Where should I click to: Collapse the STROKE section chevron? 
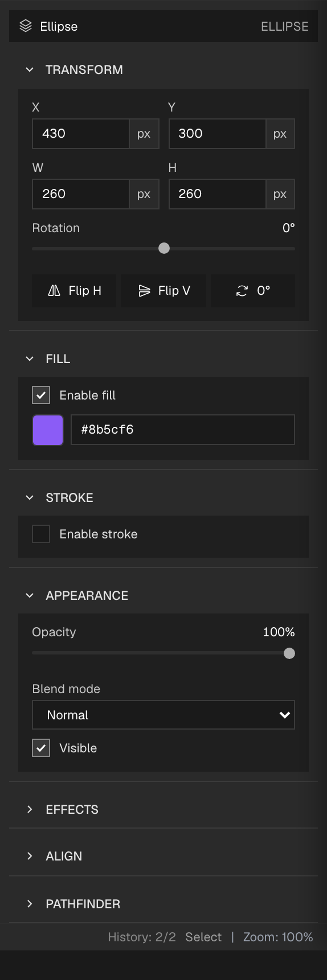pos(30,497)
